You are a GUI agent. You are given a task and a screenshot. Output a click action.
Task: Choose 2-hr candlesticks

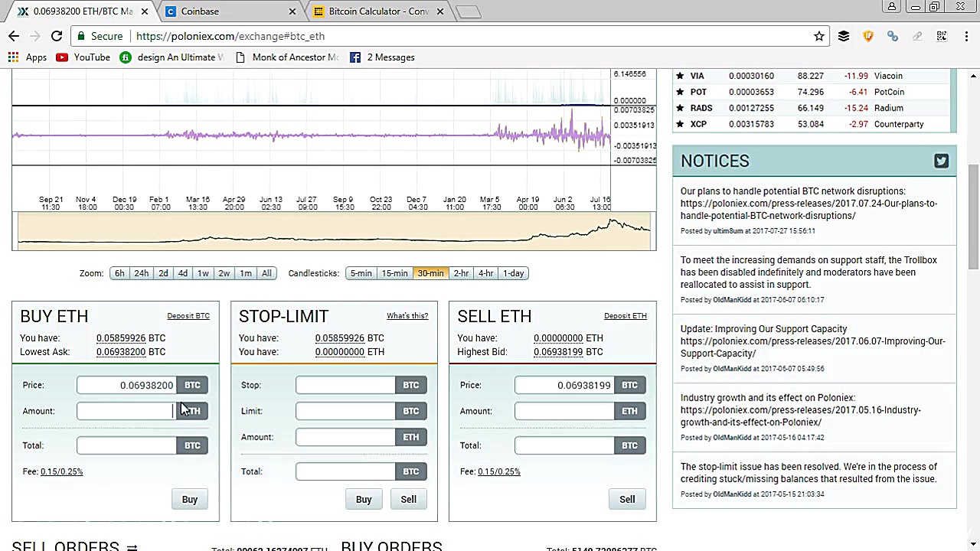pyautogui.click(x=461, y=273)
